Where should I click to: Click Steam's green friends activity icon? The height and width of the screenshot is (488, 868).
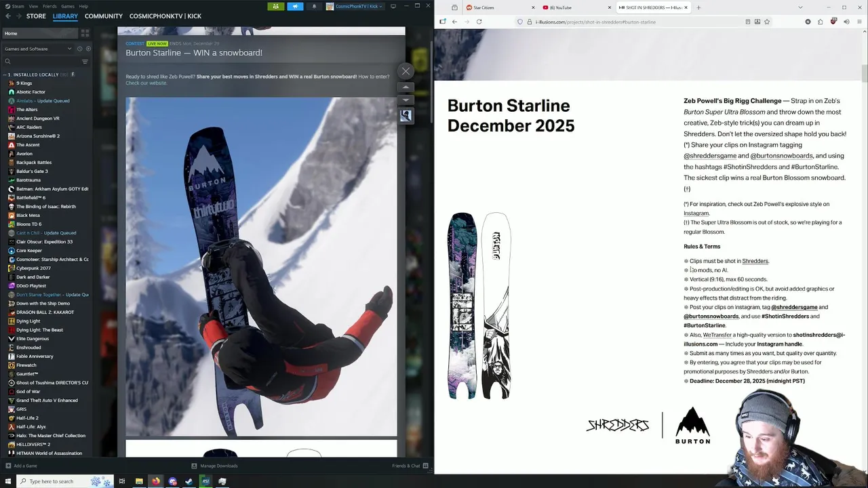coord(275,6)
